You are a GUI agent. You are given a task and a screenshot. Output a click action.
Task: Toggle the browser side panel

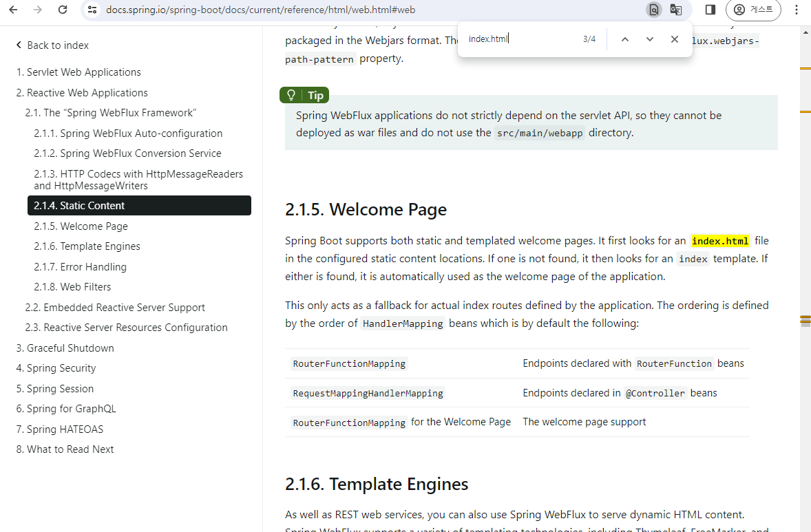tap(710, 10)
